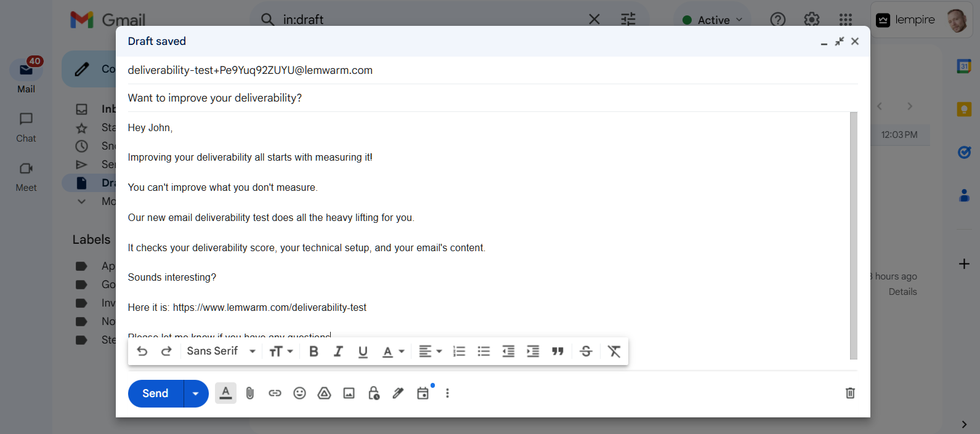The height and width of the screenshot is (434, 980).
Task: Redo the last edit in compose toolbar
Action: (x=166, y=351)
